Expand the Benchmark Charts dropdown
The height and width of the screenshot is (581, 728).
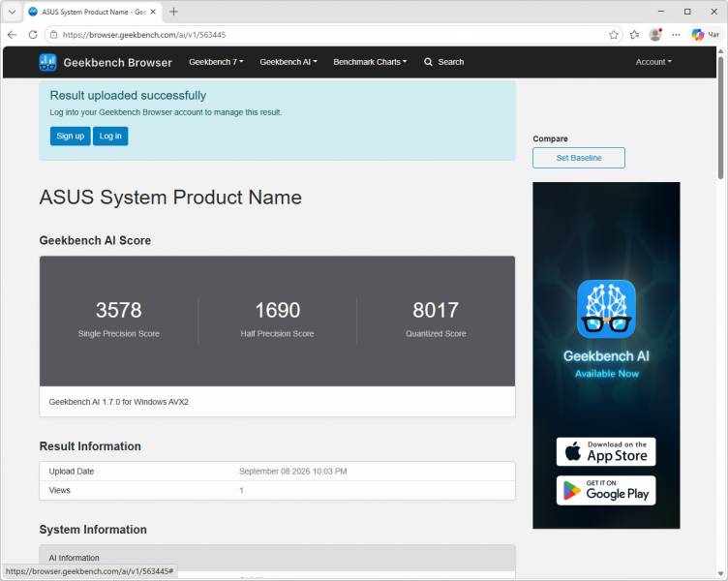(370, 62)
